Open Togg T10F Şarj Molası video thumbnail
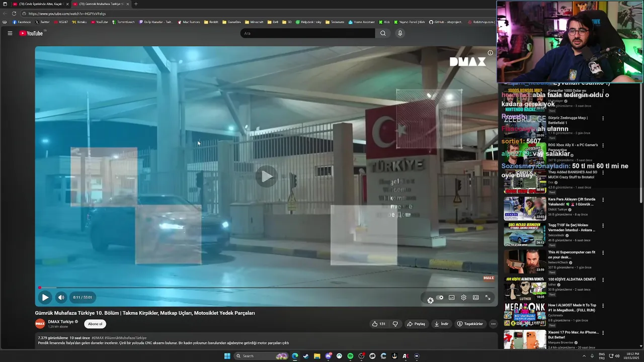The width and height of the screenshot is (644, 362). point(525,234)
